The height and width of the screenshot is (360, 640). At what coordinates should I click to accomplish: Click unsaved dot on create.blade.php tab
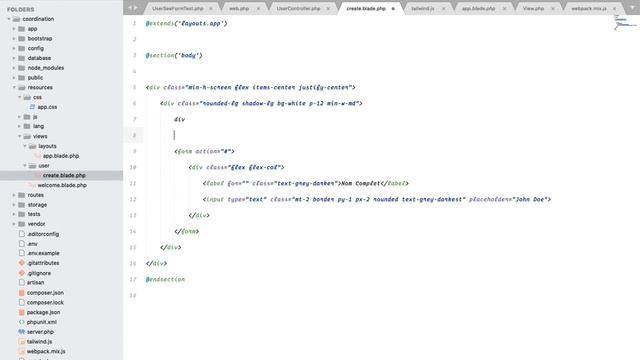click(393, 8)
